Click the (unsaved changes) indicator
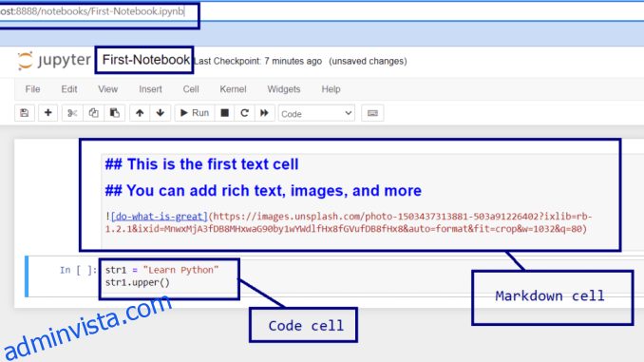 pyautogui.click(x=368, y=61)
